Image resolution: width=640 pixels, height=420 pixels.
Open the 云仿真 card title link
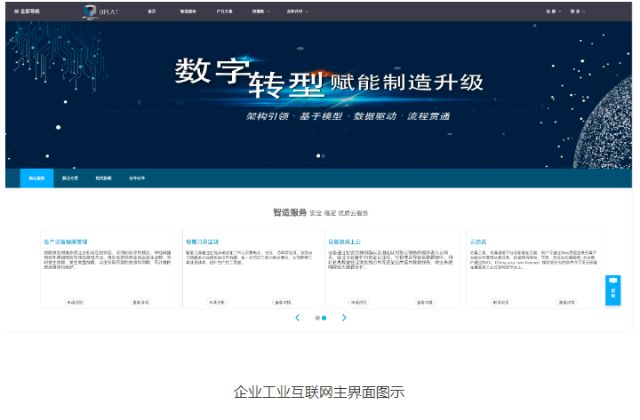pos(478,242)
